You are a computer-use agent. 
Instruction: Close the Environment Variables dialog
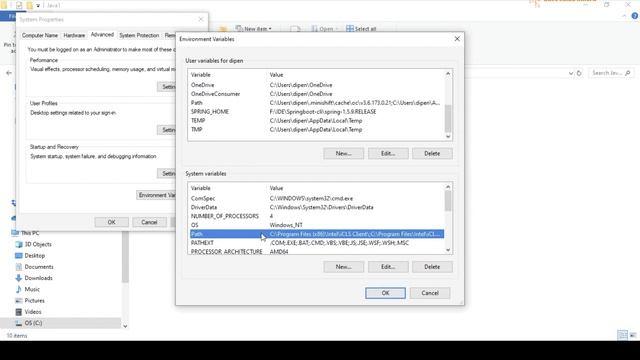point(457,39)
